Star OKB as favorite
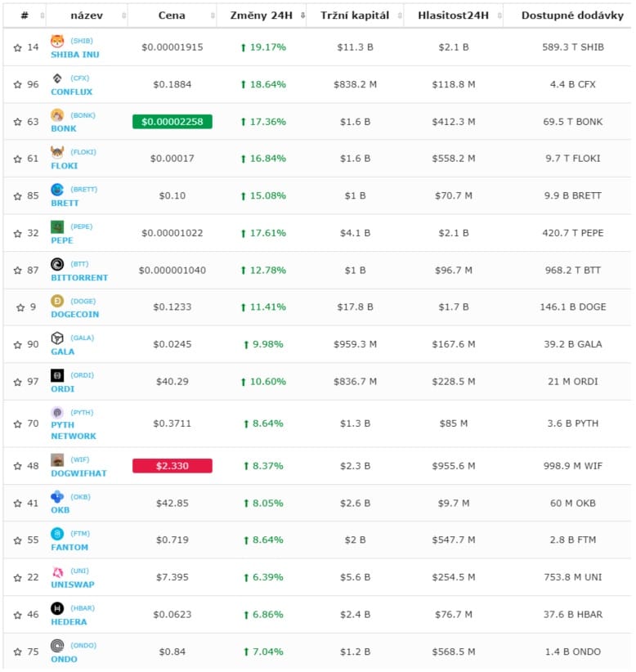The height and width of the screenshot is (672, 636). coord(17,504)
